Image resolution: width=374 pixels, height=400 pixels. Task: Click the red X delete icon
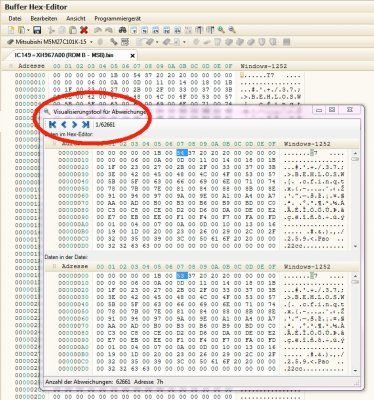click(x=84, y=30)
